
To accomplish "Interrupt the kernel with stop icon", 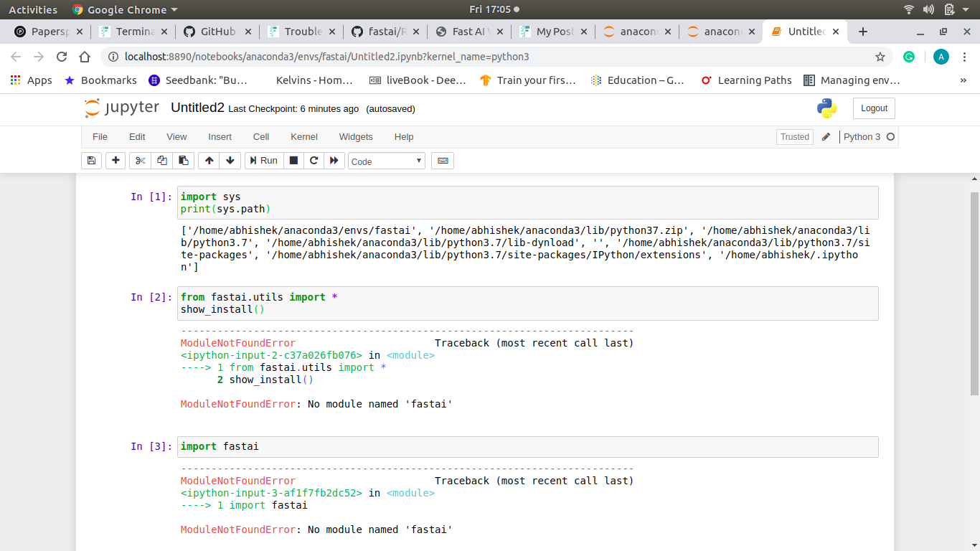I will click(x=293, y=161).
